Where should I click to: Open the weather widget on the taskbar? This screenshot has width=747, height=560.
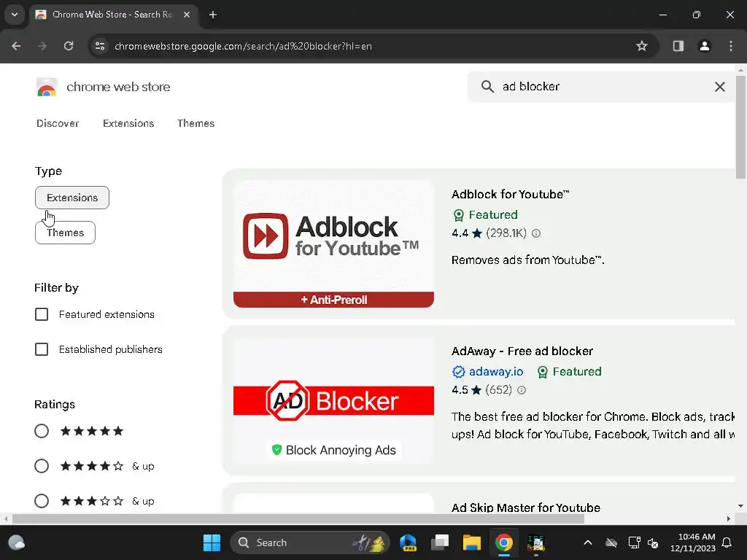[x=17, y=542]
